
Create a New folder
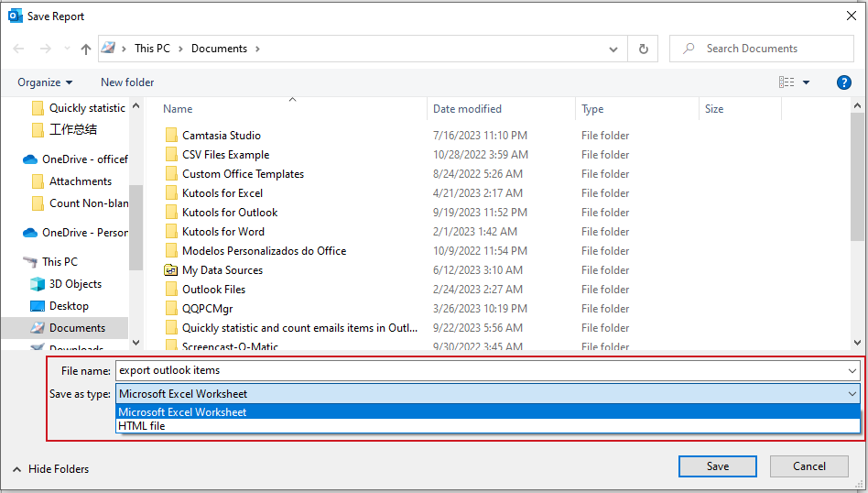[x=127, y=82]
